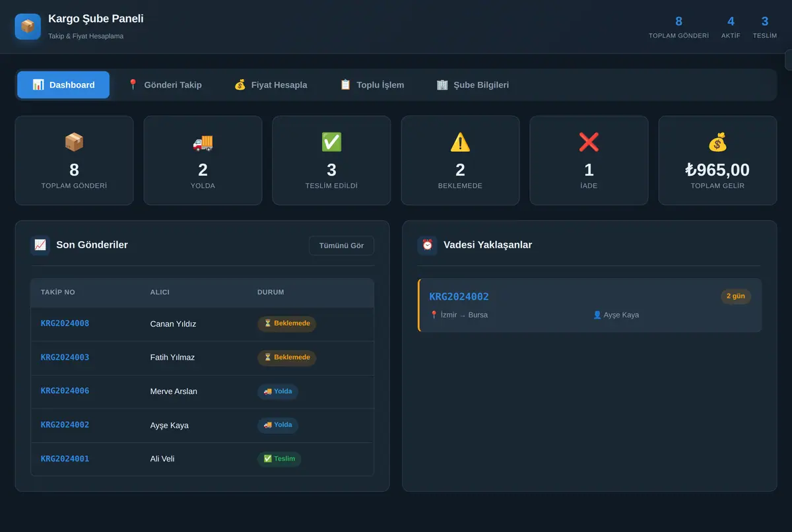Screen dimensions: 792x532
Task: Click the person icon before Ayşe Kaya in Vadesi Yaklaşanlar
Action: pos(597,315)
